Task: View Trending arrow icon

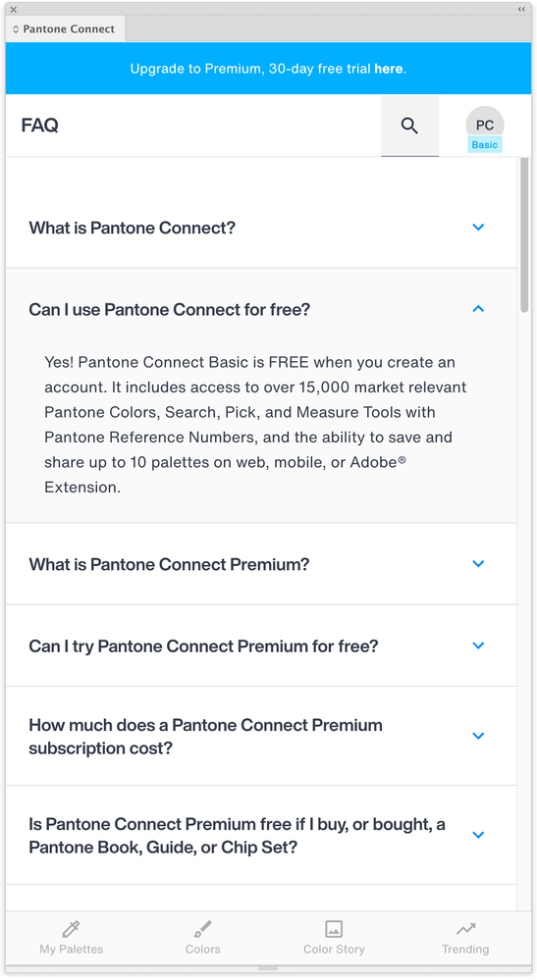Action: pos(465,929)
